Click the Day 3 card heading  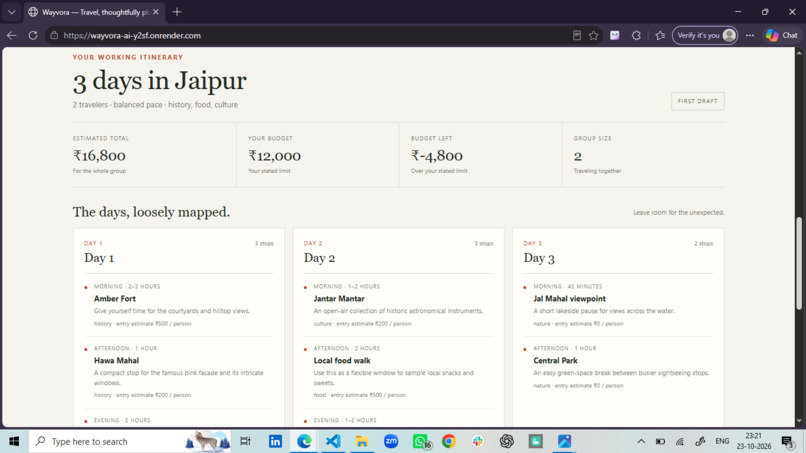pyautogui.click(x=539, y=258)
